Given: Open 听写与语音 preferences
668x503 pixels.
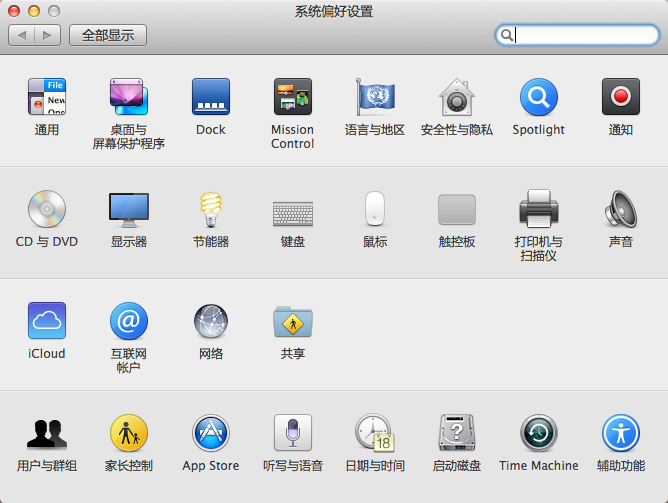Looking at the screenshot, I should tap(293, 433).
